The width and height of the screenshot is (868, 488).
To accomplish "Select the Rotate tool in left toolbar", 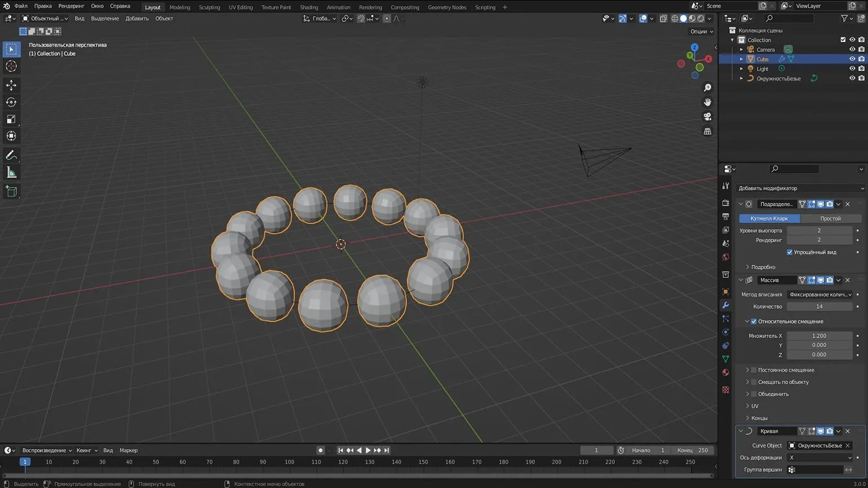I will coord(11,102).
